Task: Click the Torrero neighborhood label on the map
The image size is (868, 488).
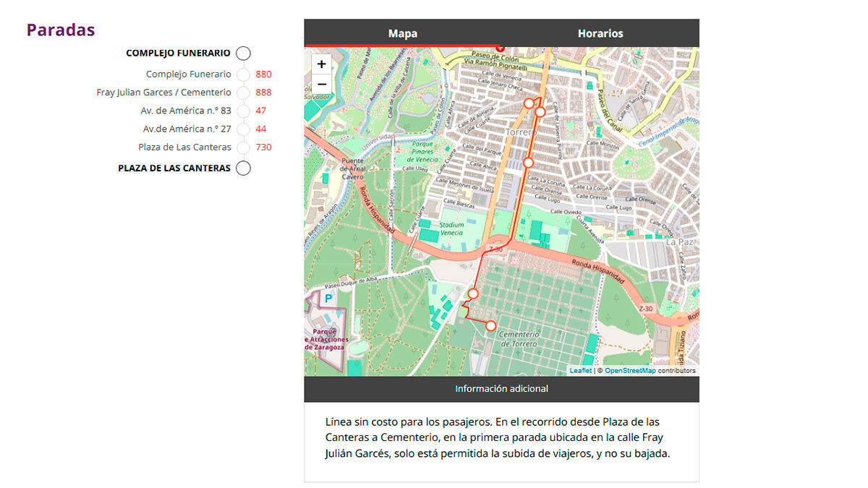Action: [x=521, y=132]
